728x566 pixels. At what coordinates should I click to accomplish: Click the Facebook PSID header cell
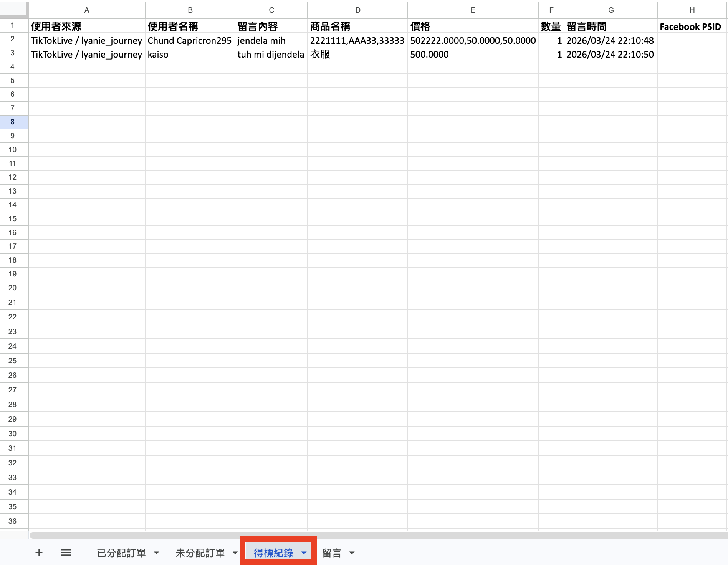click(x=691, y=26)
